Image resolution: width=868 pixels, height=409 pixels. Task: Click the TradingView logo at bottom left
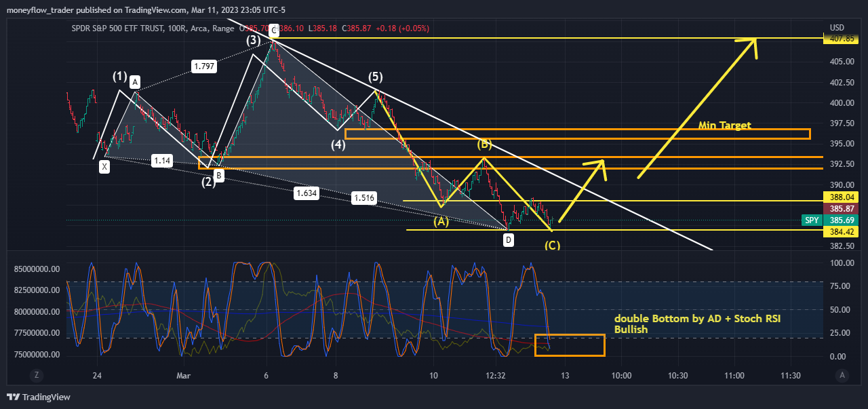[39, 397]
